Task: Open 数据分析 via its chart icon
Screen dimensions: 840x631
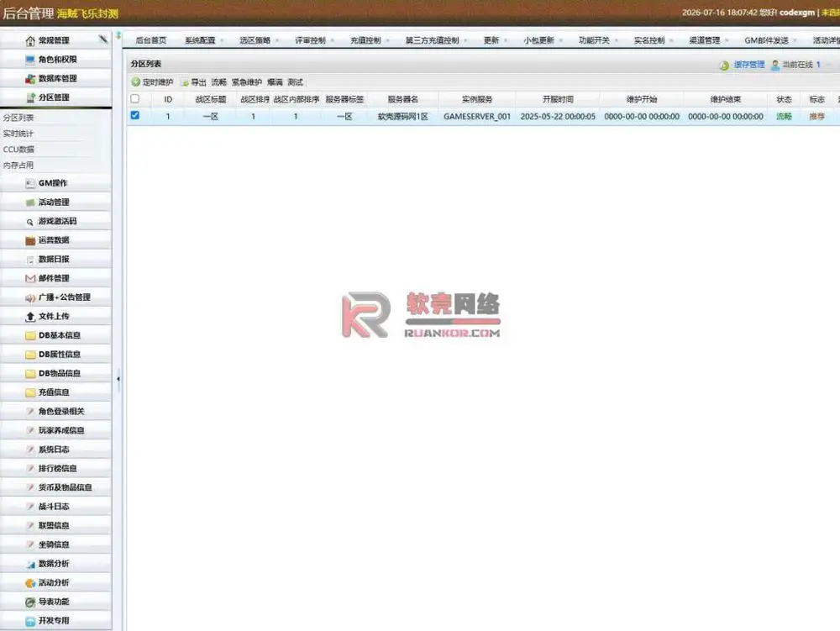Action: (x=30, y=564)
